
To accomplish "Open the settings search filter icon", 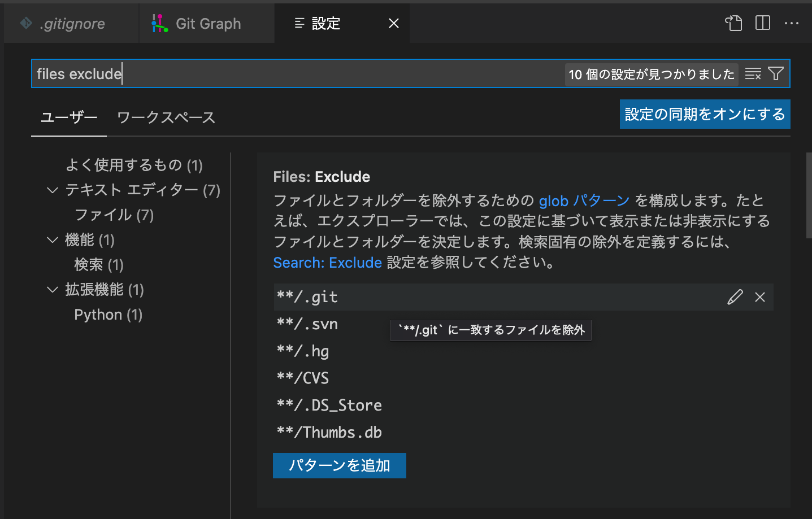I will pos(776,73).
